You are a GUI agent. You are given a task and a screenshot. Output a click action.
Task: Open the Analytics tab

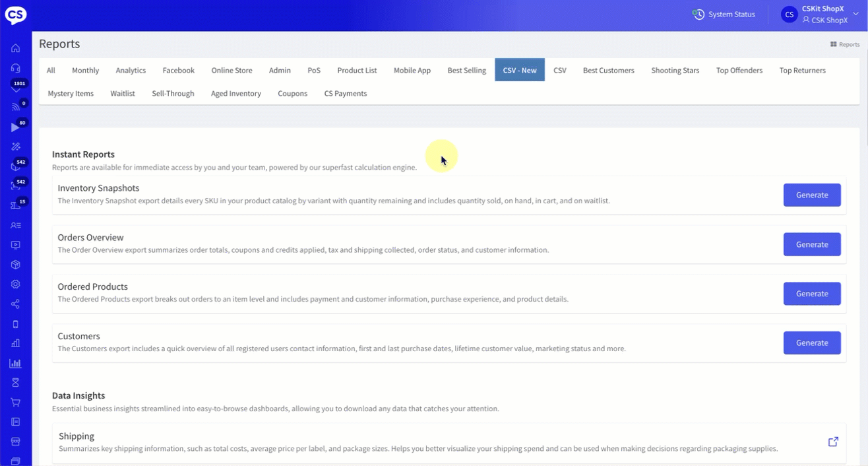[131, 70]
